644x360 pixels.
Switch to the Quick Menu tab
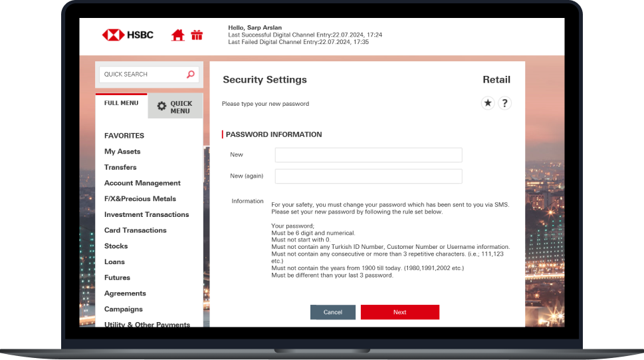coord(175,107)
